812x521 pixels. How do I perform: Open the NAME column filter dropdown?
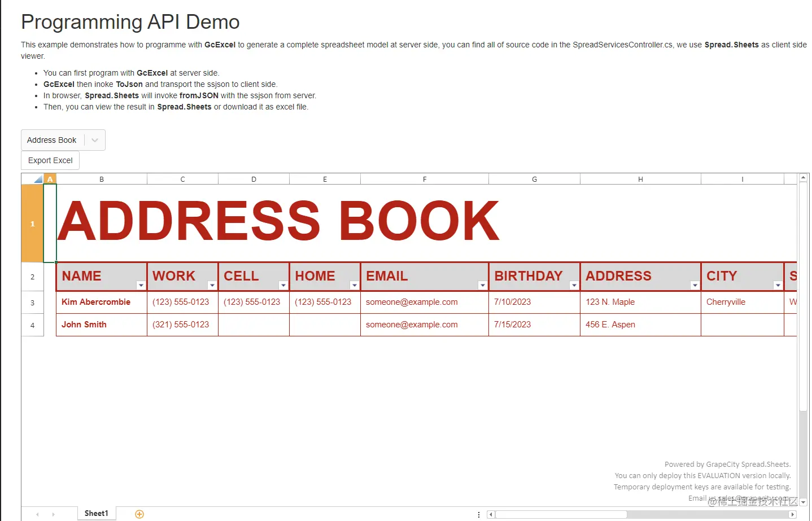[141, 285]
